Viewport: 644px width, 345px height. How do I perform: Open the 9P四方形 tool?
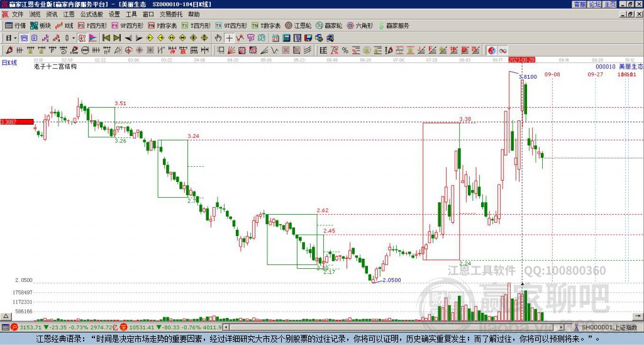tap(128, 25)
